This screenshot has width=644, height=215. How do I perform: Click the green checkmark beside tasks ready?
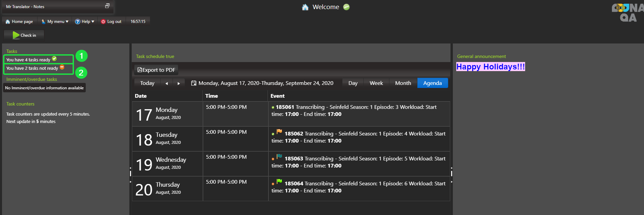[x=54, y=59]
